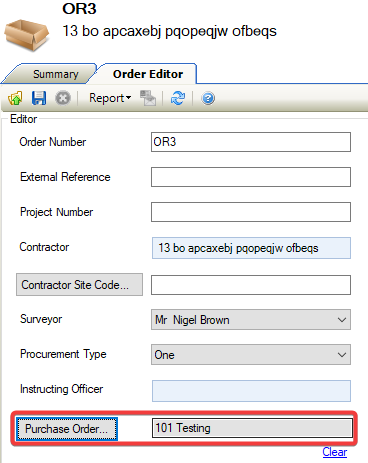Click the grey cancel cross icon
Viewport: 368px width, 463px height.
click(x=63, y=98)
